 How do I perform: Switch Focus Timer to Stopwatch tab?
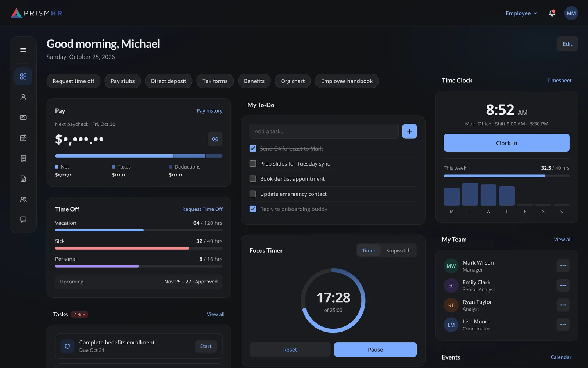tap(398, 251)
